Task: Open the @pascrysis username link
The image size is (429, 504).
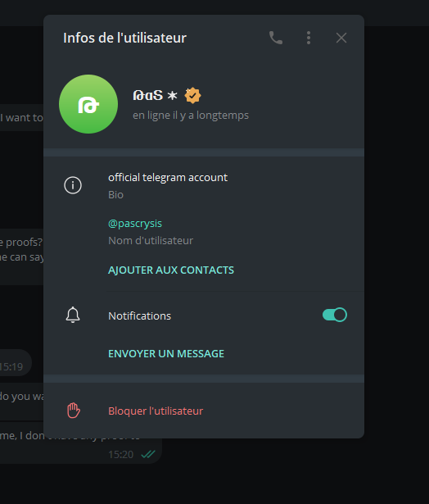Action: (135, 224)
